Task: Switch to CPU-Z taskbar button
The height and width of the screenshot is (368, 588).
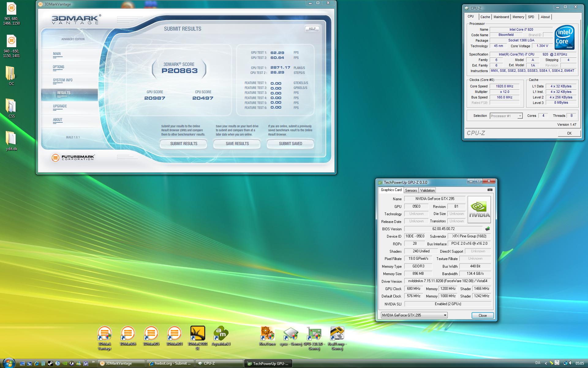Action: (219, 363)
